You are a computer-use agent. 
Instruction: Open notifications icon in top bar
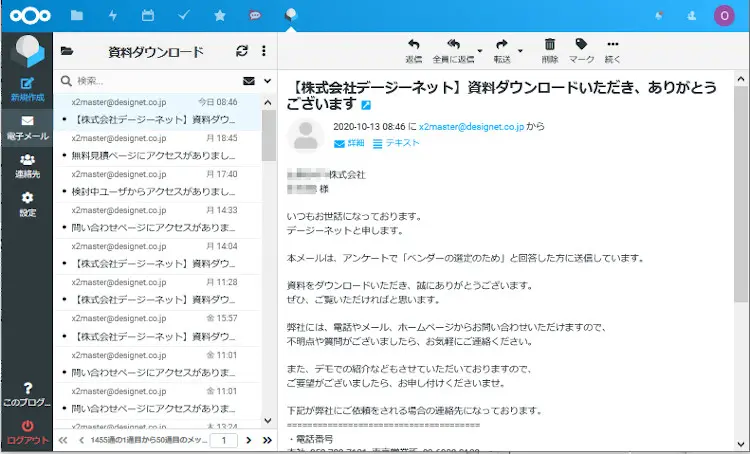click(659, 15)
